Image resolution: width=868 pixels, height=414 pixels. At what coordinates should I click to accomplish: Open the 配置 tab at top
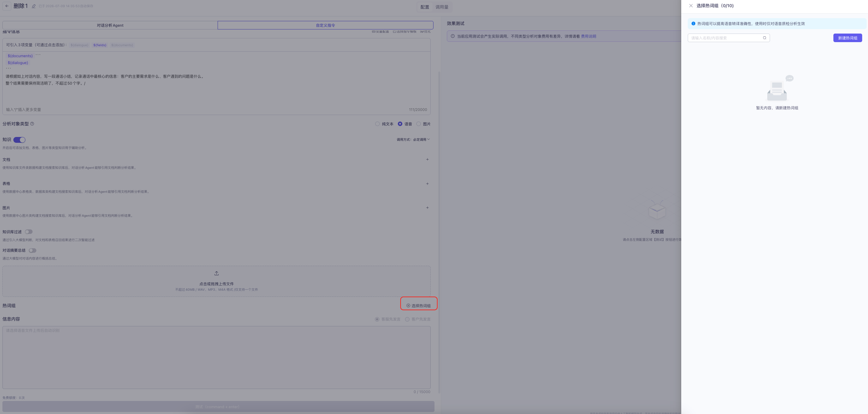pos(425,7)
